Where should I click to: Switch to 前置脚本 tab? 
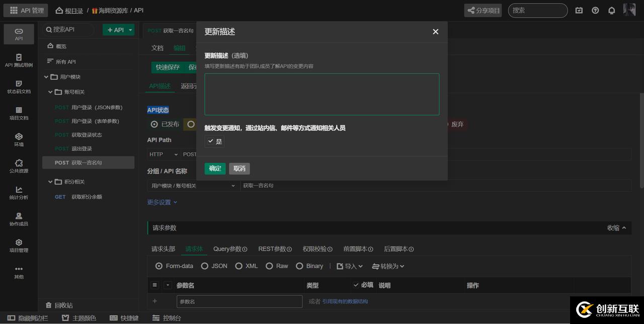[358, 249]
